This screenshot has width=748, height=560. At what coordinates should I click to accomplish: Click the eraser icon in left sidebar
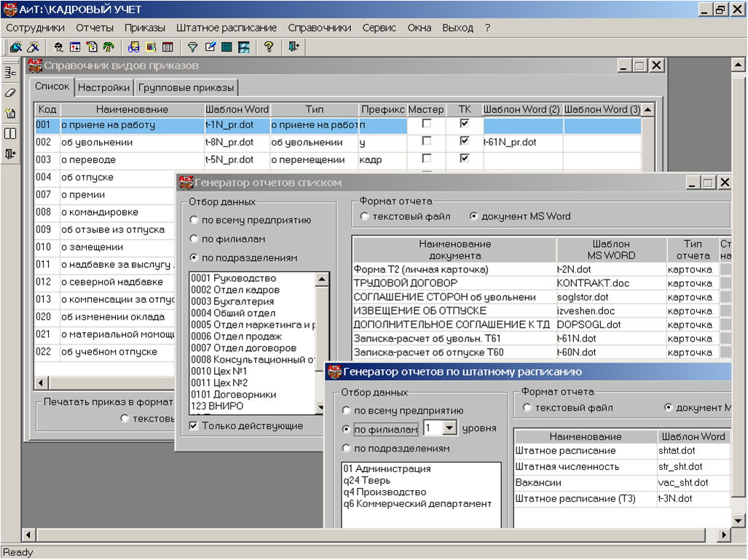pos(10,92)
